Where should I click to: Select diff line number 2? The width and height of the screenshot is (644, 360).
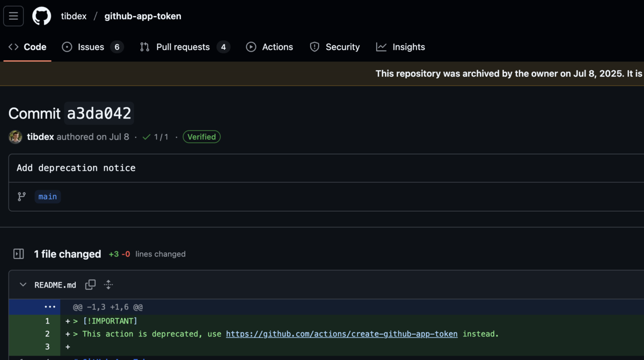coord(47,334)
